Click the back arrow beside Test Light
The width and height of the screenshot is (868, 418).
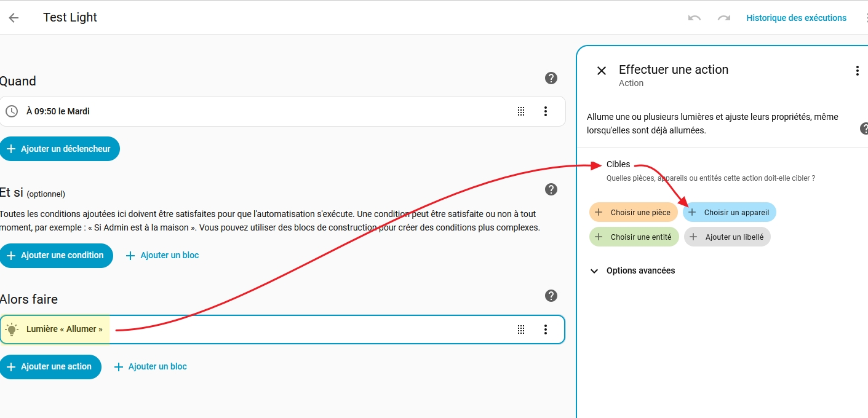14,18
